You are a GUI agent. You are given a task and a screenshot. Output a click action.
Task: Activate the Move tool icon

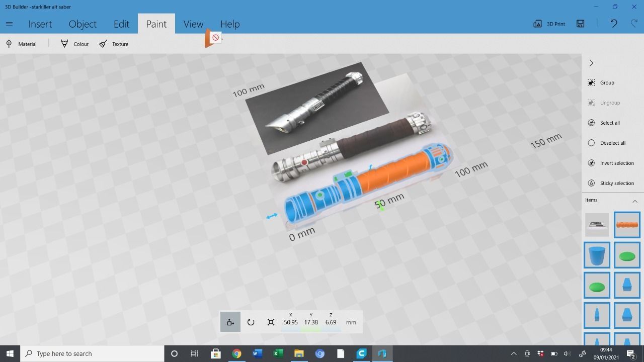[x=230, y=322]
